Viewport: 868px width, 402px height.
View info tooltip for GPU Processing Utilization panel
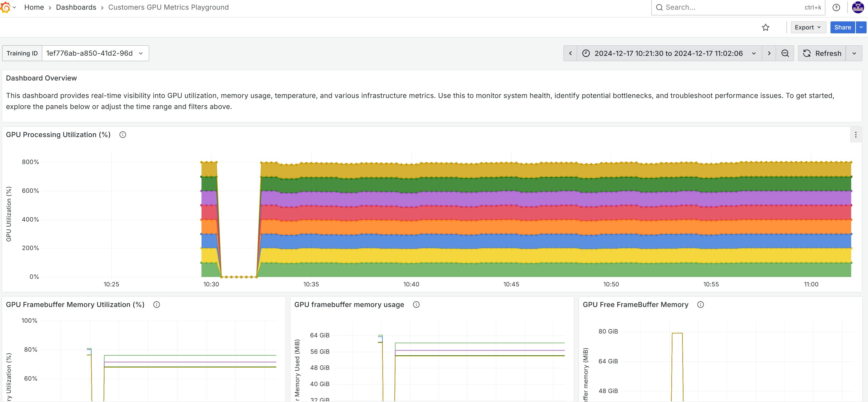(x=123, y=135)
